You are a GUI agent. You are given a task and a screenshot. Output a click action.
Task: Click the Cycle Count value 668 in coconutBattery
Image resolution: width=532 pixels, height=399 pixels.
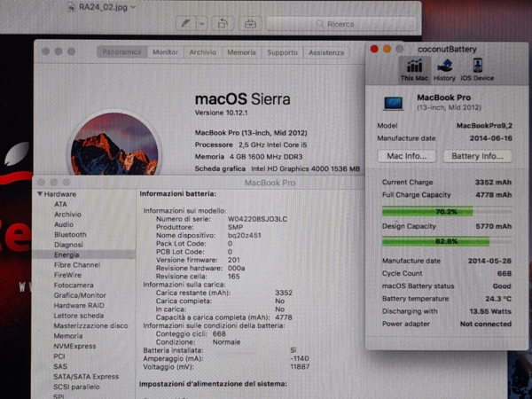pyautogui.click(x=505, y=273)
